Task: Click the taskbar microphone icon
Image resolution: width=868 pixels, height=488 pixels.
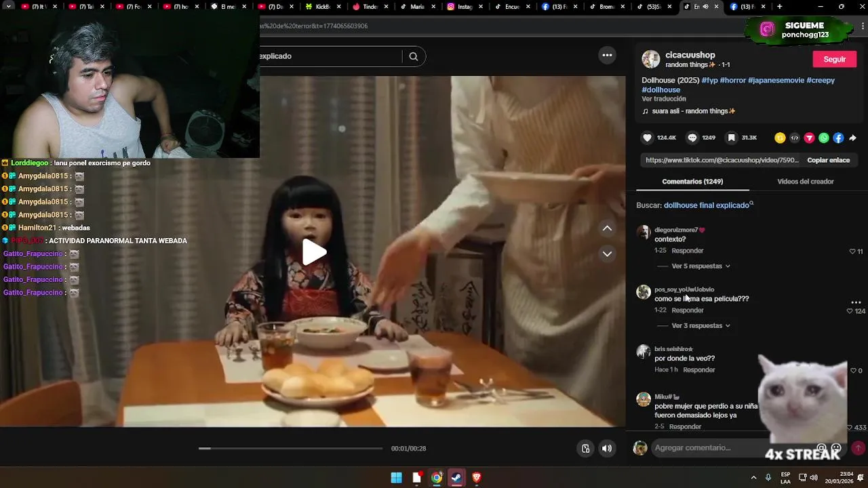Action: click(x=768, y=478)
